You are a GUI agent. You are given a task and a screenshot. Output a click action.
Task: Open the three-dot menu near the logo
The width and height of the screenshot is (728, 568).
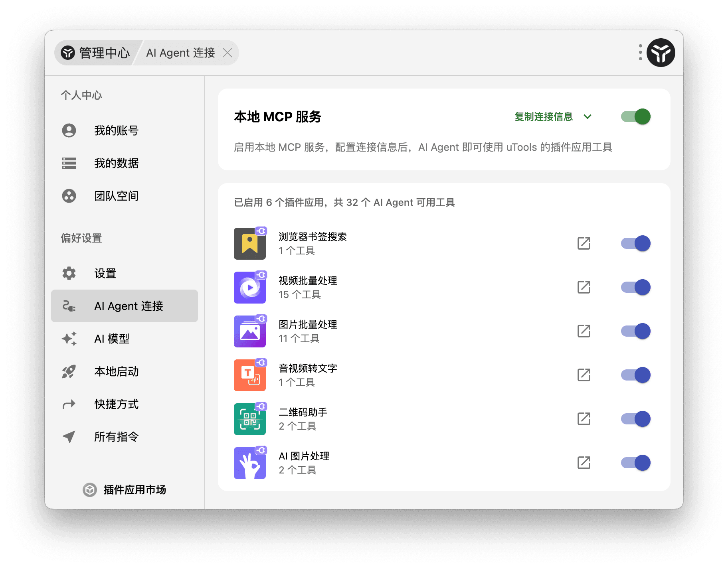(x=640, y=52)
